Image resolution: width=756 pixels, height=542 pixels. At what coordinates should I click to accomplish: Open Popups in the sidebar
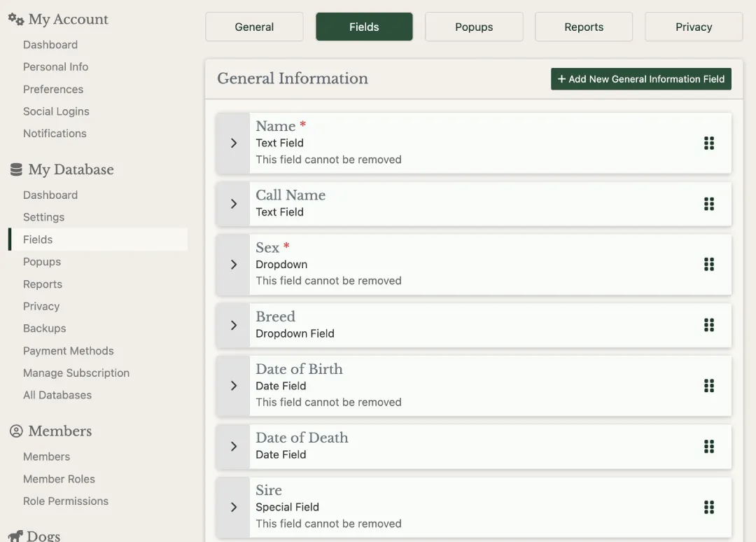tap(42, 262)
